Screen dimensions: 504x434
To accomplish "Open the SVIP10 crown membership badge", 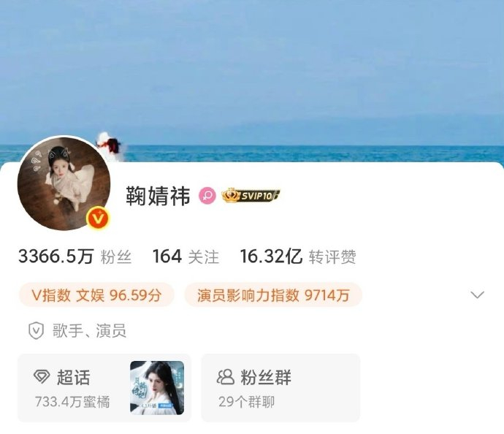I will click(x=251, y=196).
